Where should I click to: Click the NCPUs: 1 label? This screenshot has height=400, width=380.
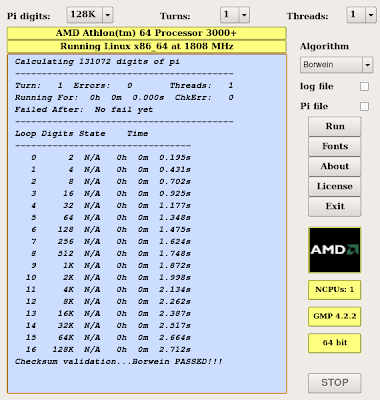(335, 289)
